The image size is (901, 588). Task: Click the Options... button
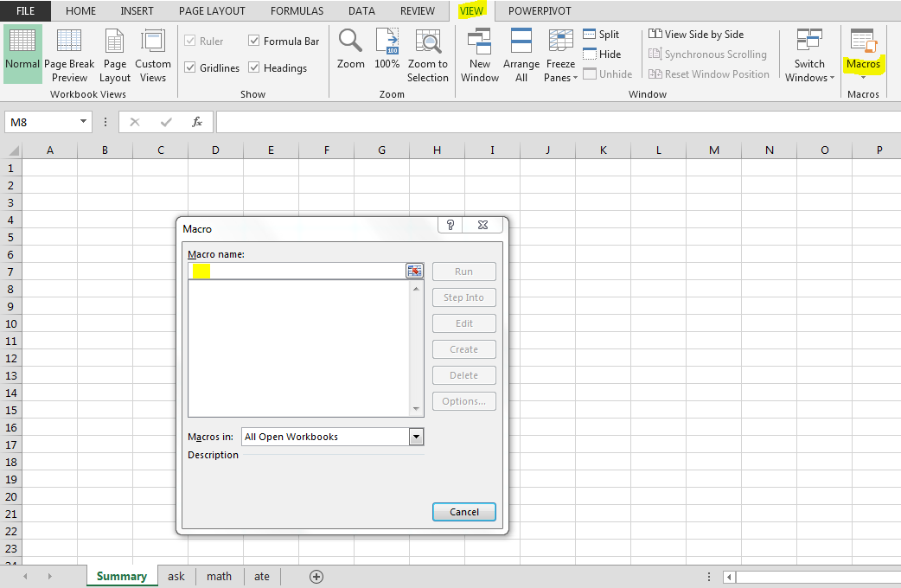463,401
